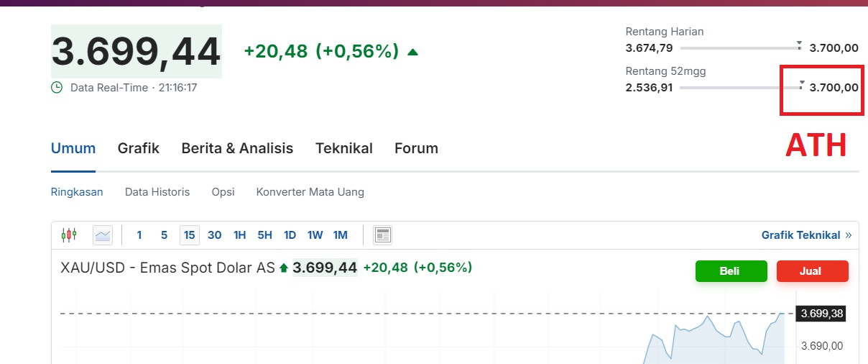Click the 52-week range marker
This screenshot has height=364, width=868.
point(801,85)
